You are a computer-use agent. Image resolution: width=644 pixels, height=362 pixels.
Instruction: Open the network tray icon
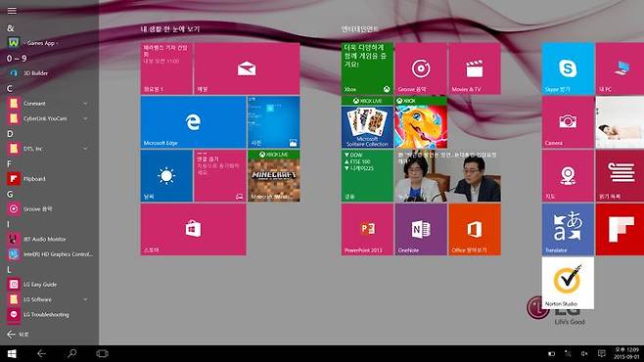pyautogui.click(x=568, y=353)
